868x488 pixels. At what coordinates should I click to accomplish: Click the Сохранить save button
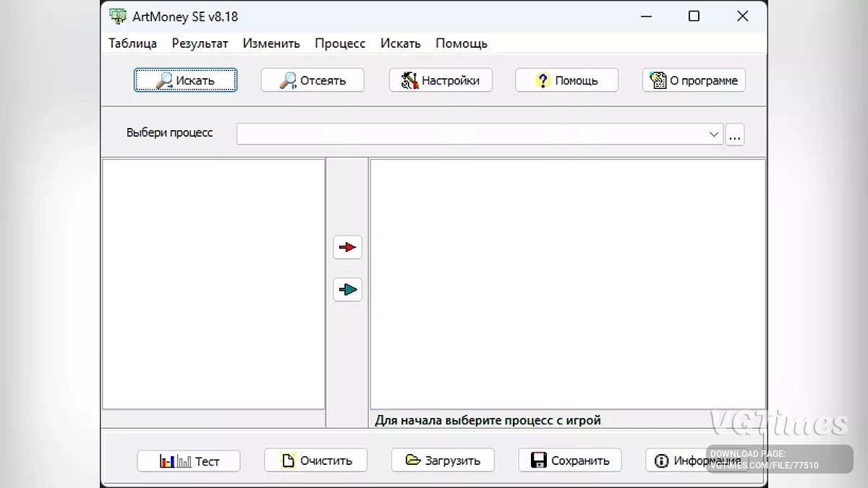(x=570, y=460)
